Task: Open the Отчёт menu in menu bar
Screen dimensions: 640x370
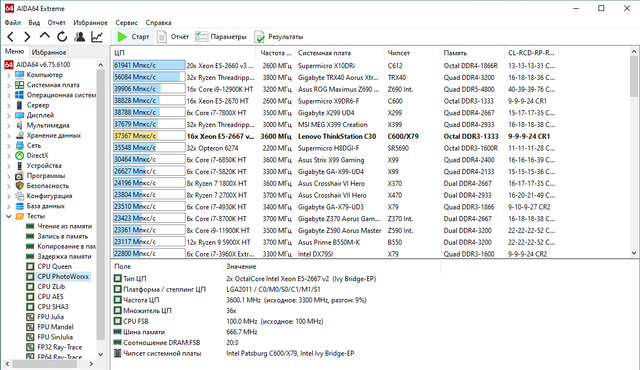Action: pos(56,22)
